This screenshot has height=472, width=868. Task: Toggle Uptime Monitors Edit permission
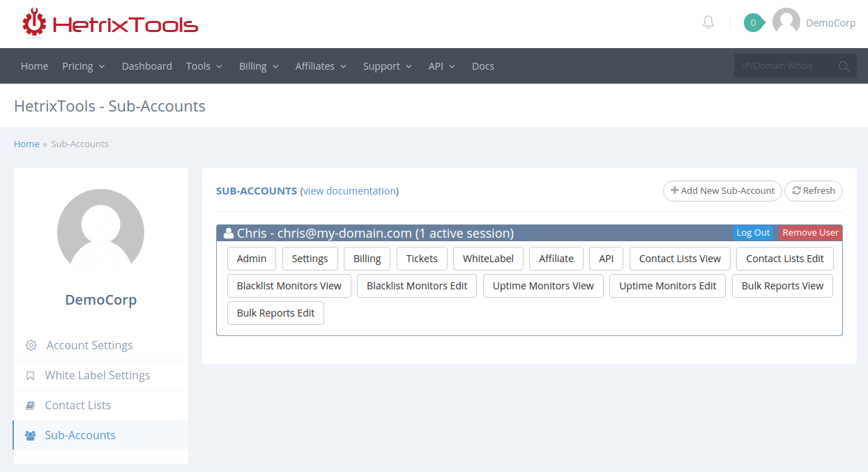668,285
